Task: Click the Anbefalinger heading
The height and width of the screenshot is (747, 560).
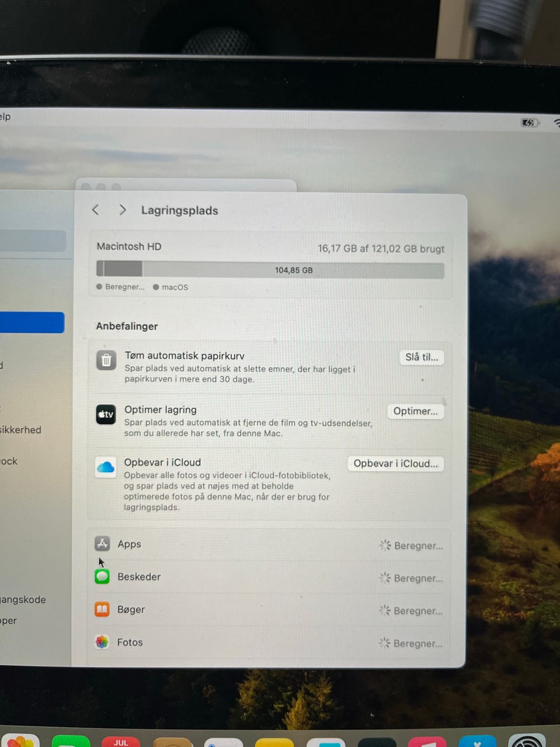Action: pyautogui.click(x=127, y=326)
